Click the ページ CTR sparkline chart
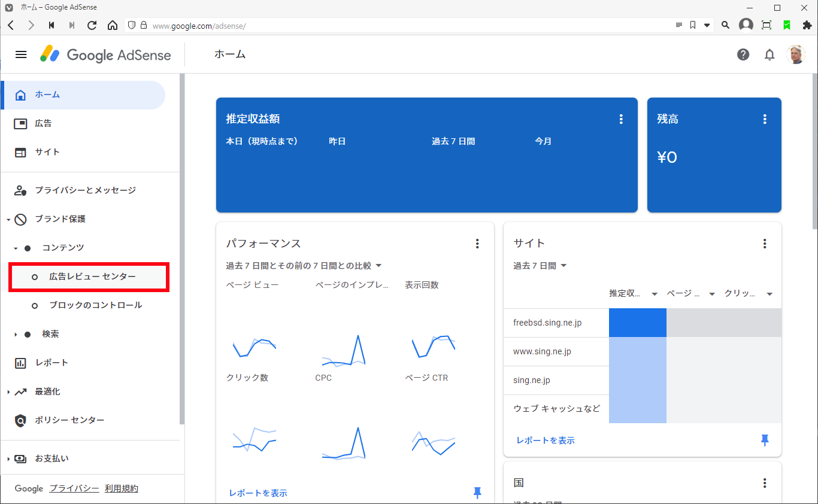This screenshot has height=504, width=818. pyautogui.click(x=434, y=443)
